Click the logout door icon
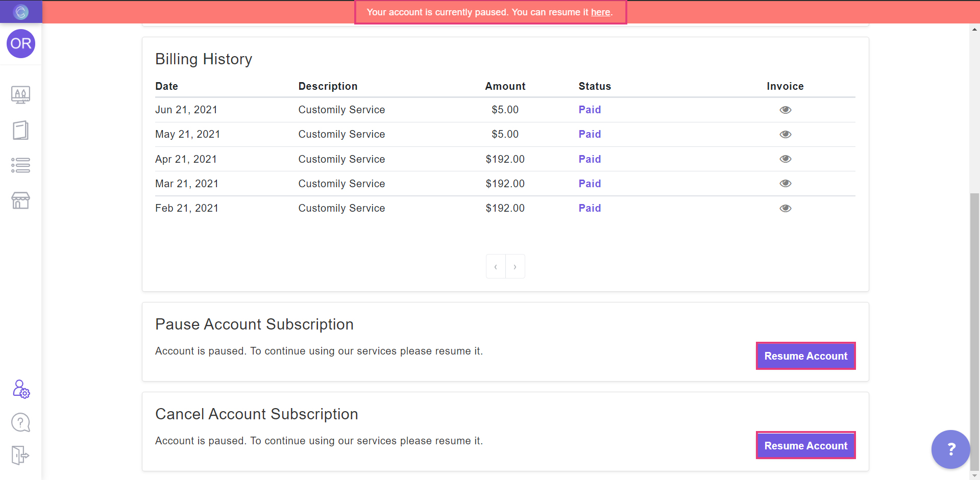980x480 pixels. click(x=21, y=454)
